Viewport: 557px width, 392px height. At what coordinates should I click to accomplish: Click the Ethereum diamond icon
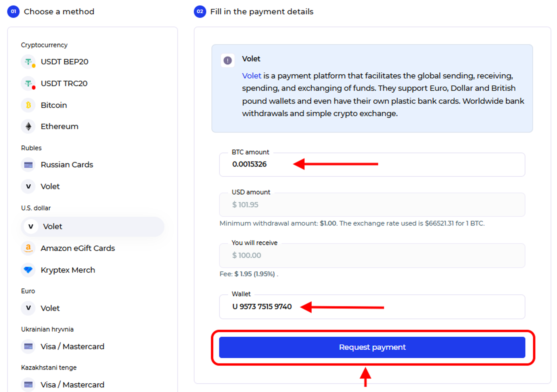point(28,126)
